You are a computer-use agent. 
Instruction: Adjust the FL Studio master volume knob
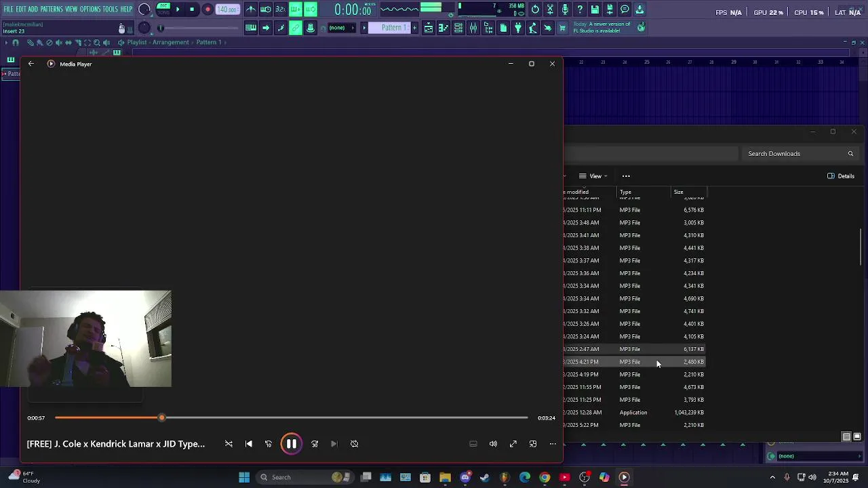click(144, 9)
